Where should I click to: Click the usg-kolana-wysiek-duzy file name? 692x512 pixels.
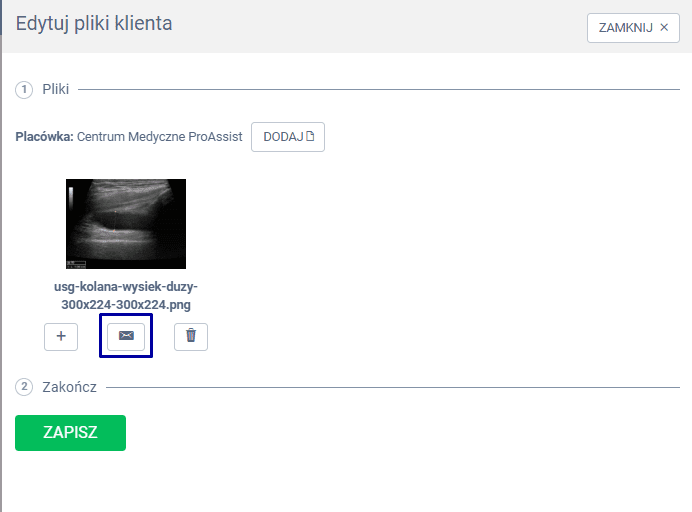(126, 287)
